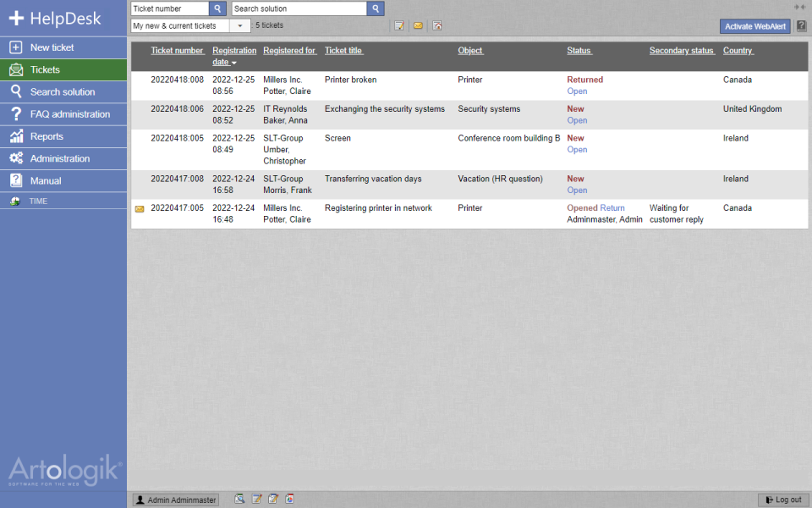Click the document search icon in the bottom toolbar
Image resolution: width=812 pixels, height=508 pixels.
(239, 499)
